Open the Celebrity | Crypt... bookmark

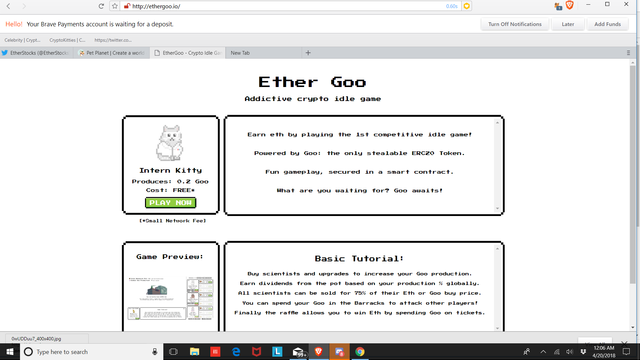(x=22, y=40)
